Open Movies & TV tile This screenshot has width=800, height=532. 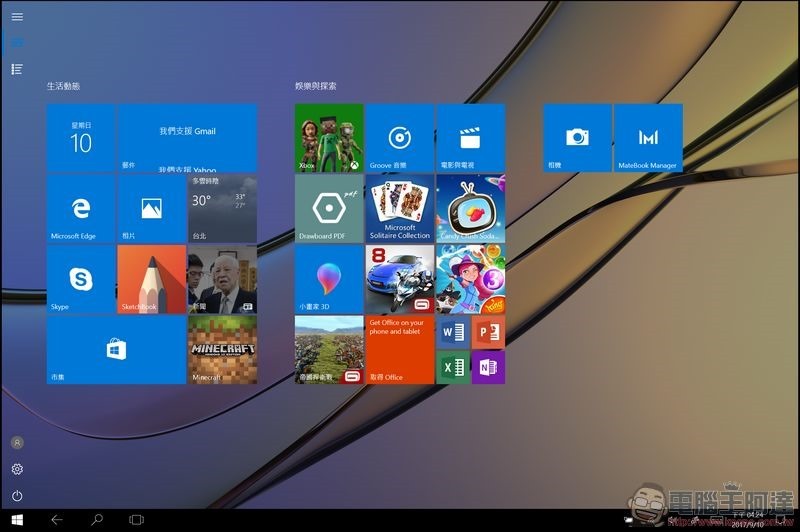(470, 138)
